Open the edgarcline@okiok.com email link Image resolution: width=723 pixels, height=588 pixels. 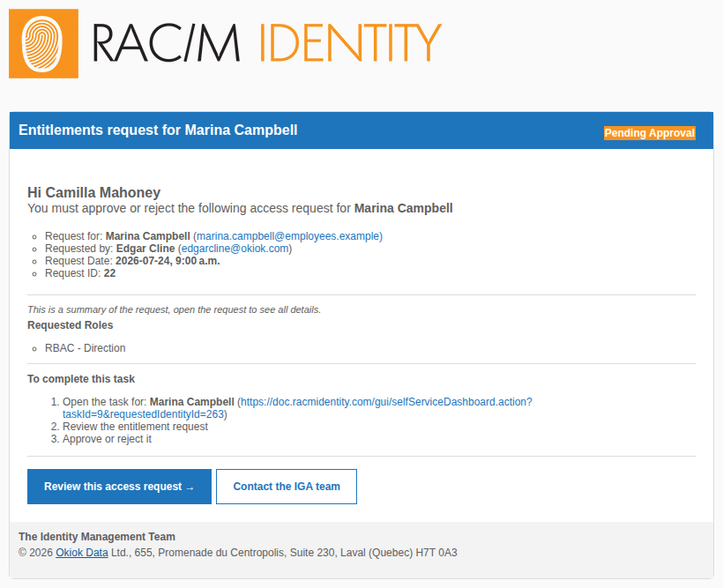[235, 249]
